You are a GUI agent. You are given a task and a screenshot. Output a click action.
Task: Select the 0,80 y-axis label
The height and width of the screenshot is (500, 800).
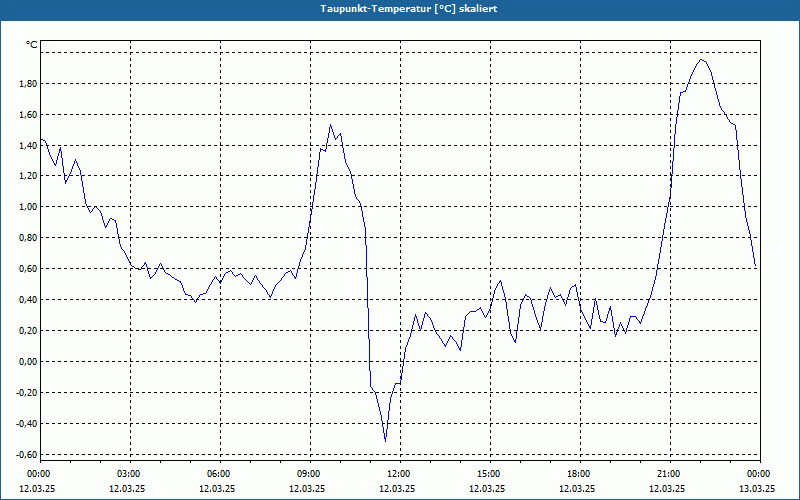coord(28,238)
